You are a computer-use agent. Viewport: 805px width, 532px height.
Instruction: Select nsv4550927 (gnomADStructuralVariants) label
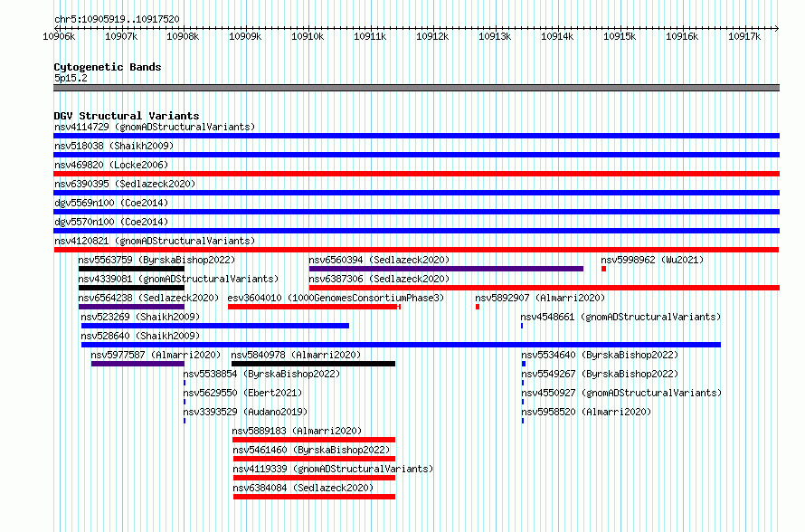[621, 393]
